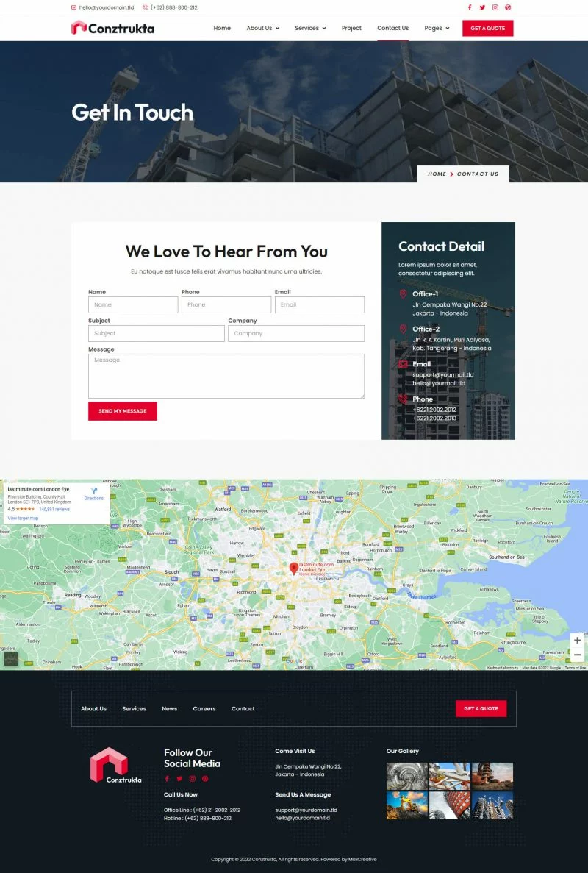The height and width of the screenshot is (873, 588).
Task: Open the first gallery thumbnail in footer
Action: point(406,775)
